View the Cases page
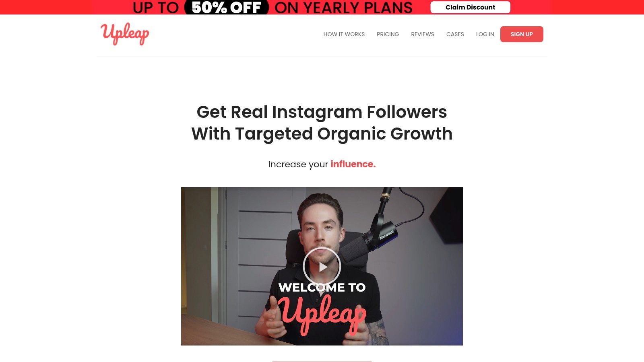This screenshot has height=362, width=644. click(x=455, y=34)
